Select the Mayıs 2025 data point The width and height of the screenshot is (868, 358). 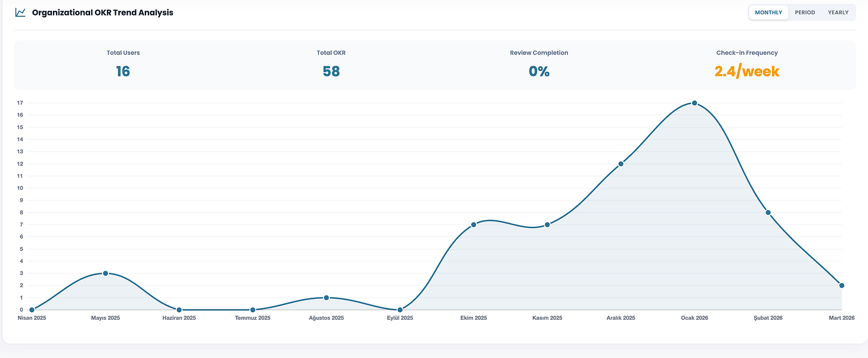tap(106, 273)
